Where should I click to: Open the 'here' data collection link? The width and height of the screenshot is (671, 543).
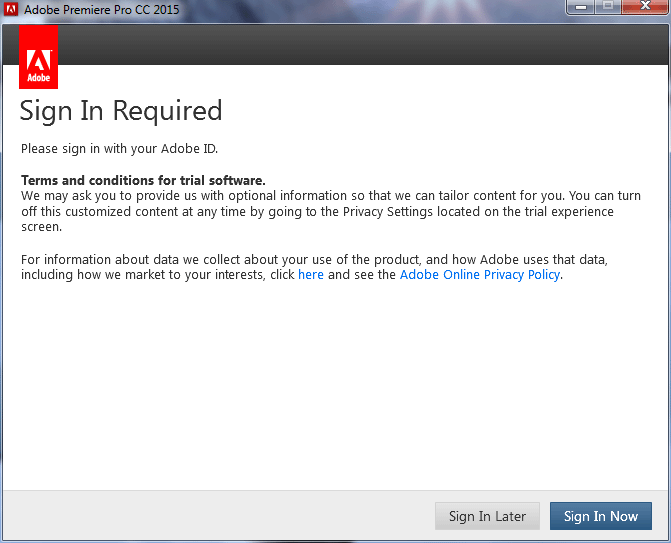[311, 275]
